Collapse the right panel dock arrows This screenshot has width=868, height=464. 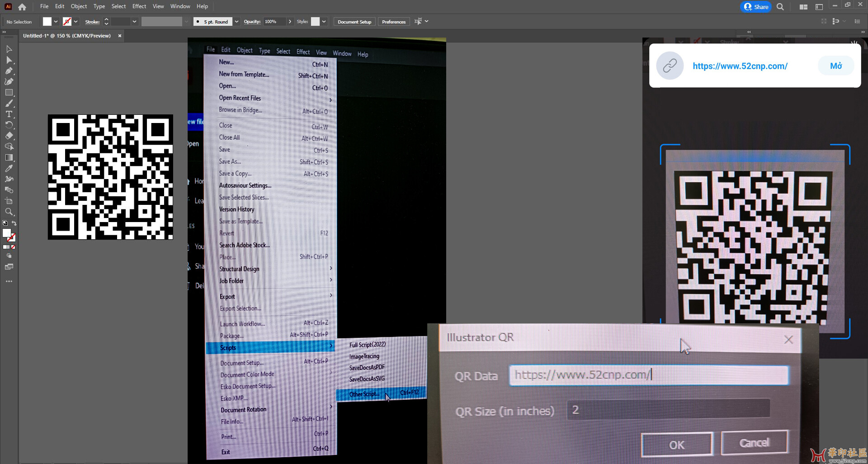coord(863,32)
